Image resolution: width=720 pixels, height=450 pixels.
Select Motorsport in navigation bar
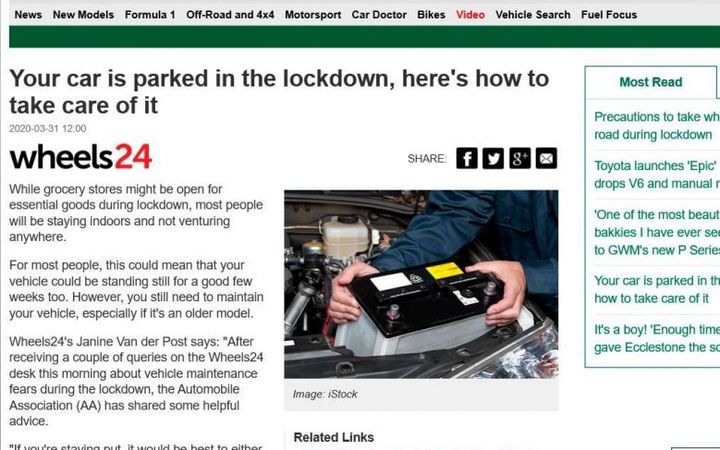pos(313,15)
